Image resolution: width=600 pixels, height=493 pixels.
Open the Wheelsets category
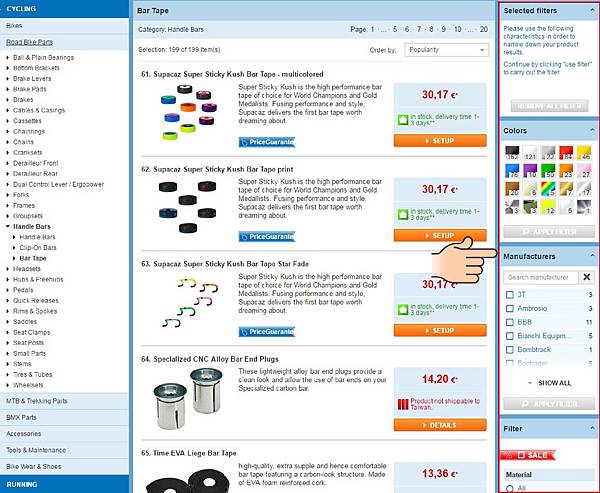pyautogui.click(x=28, y=385)
